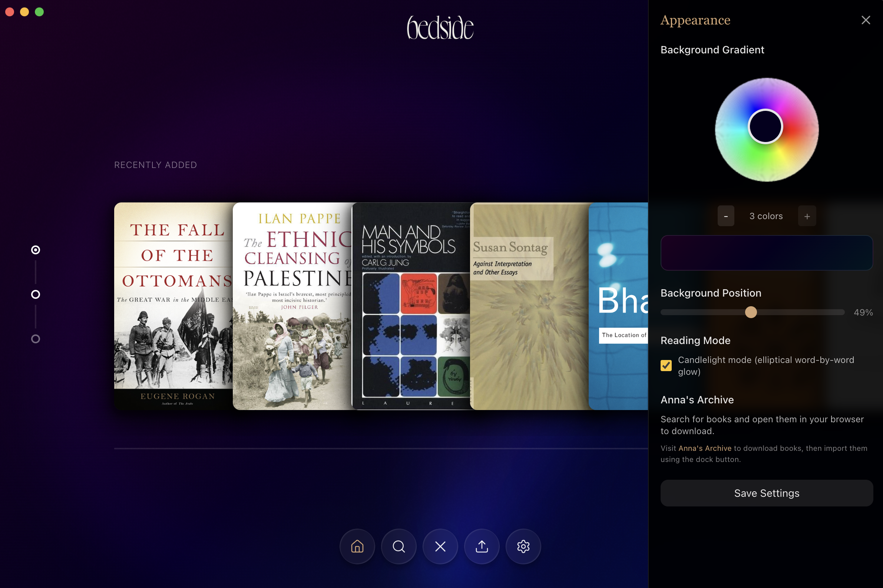Select the first section dot in side navigation
This screenshot has width=883, height=588.
pos(36,250)
